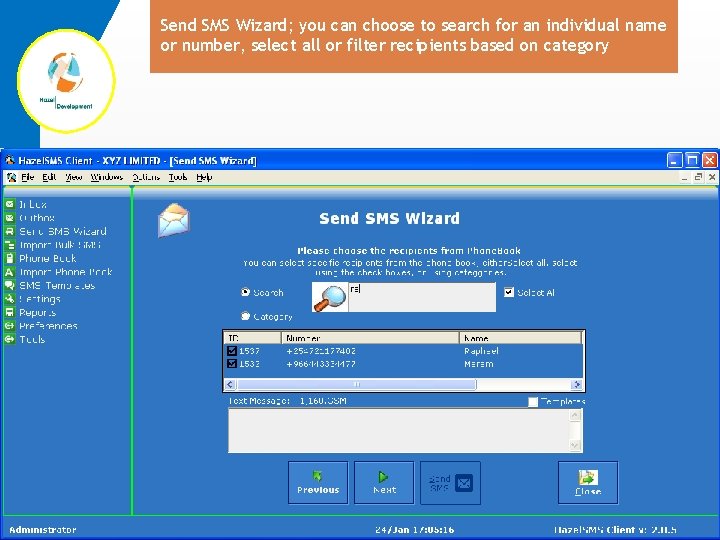Click the recipient list horizontal scrollbar thumb
The width and height of the screenshot is (720, 540).
point(357,384)
